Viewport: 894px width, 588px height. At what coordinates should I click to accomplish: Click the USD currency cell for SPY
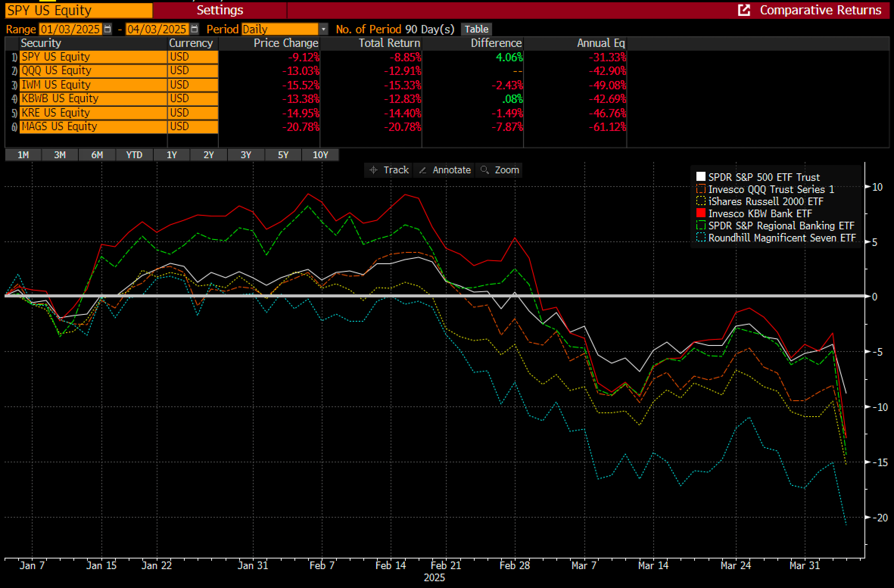(x=193, y=57)
